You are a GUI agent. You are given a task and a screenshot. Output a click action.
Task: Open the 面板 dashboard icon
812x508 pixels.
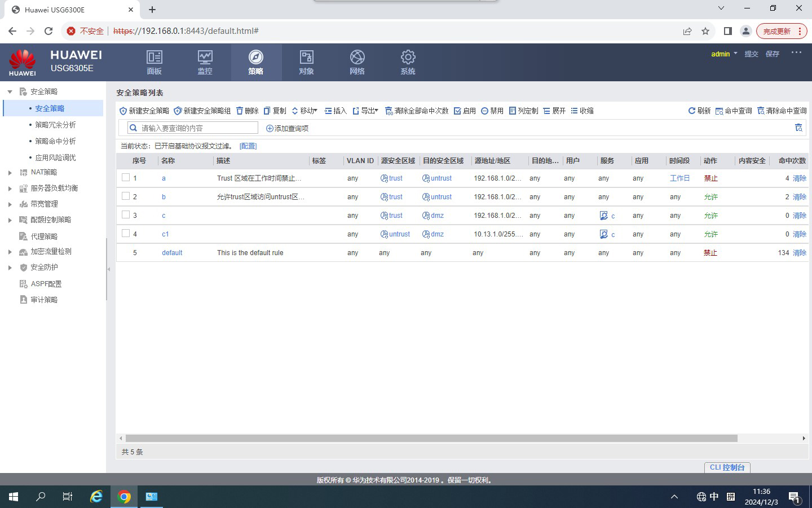click(154, 58)
